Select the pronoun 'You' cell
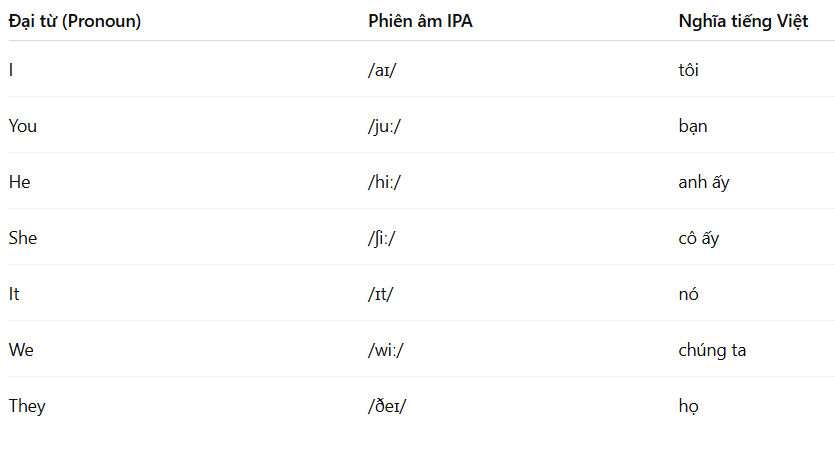 tap(23, 126)
